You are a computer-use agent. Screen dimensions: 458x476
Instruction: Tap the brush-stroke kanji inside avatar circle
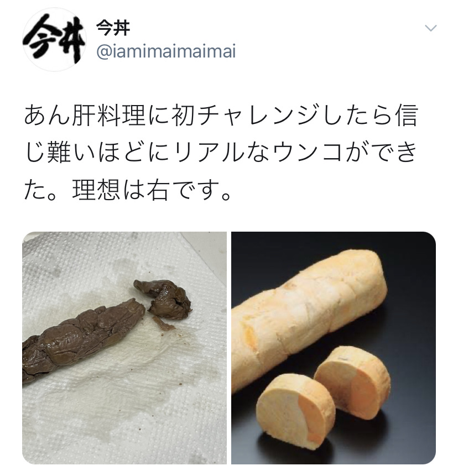[x=54, y=40]
